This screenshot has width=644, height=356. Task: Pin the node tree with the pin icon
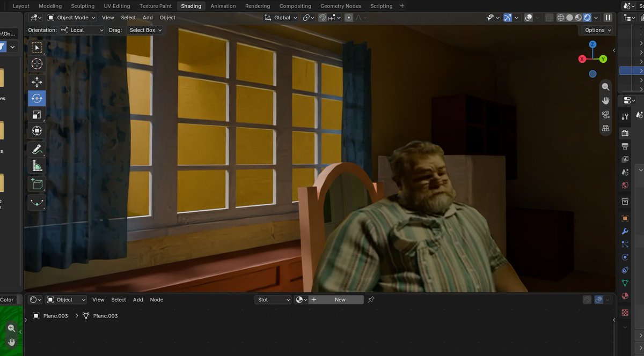tap(371, 300)
